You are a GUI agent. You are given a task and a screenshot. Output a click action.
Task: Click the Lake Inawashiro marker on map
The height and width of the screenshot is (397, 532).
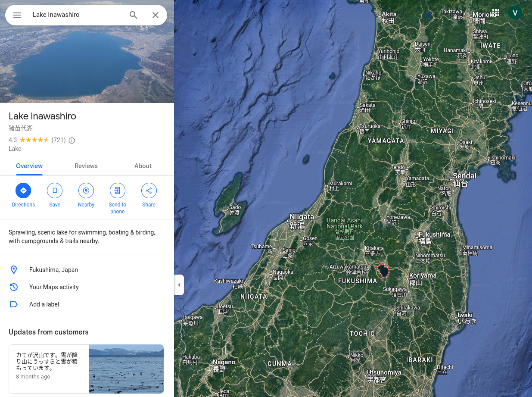383,271
